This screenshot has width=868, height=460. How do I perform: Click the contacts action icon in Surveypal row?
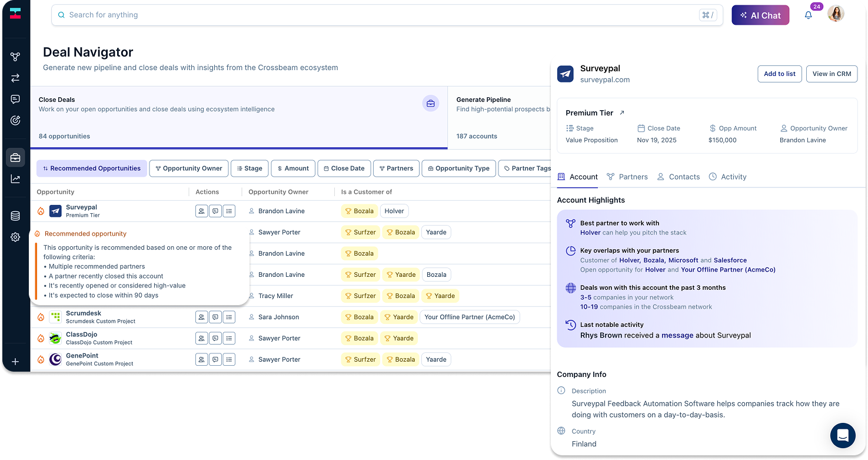pyautogui.click(x=201, y=211)
